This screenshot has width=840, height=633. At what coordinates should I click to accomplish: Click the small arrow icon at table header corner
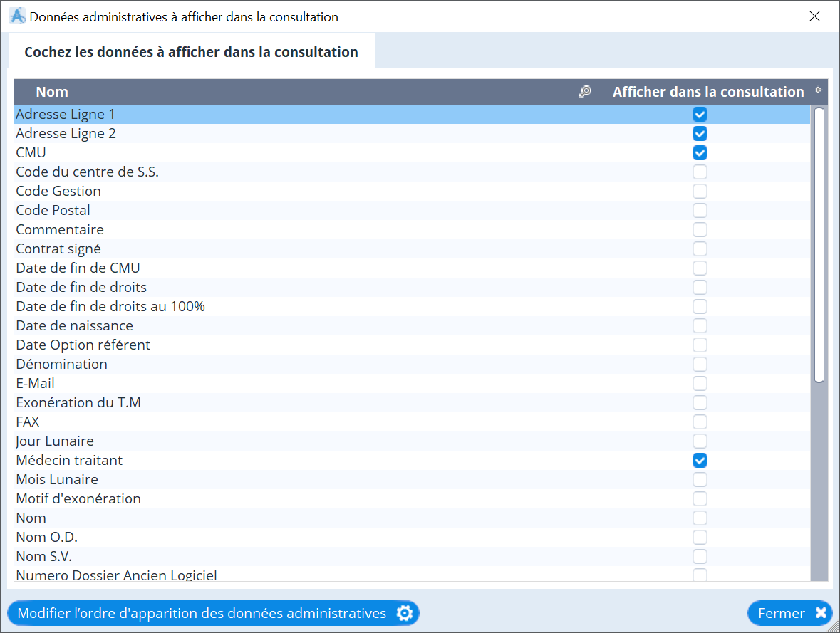(x=819, y=90)
